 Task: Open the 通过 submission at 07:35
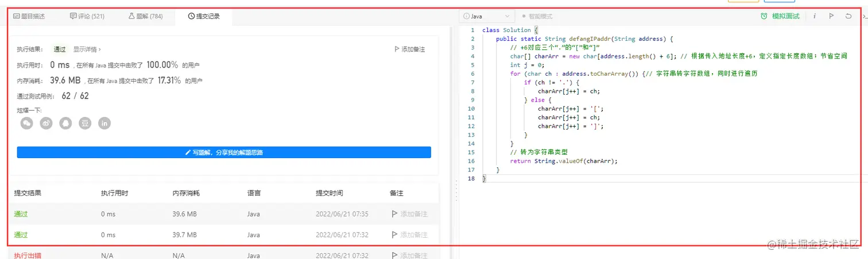pyautogui.click(x=21, y=214)
